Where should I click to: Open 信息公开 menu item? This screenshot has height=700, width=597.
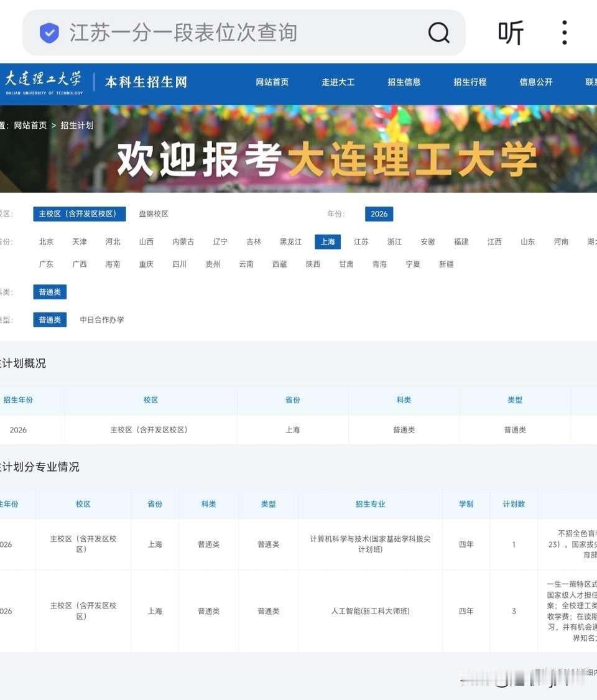point(536,82)
